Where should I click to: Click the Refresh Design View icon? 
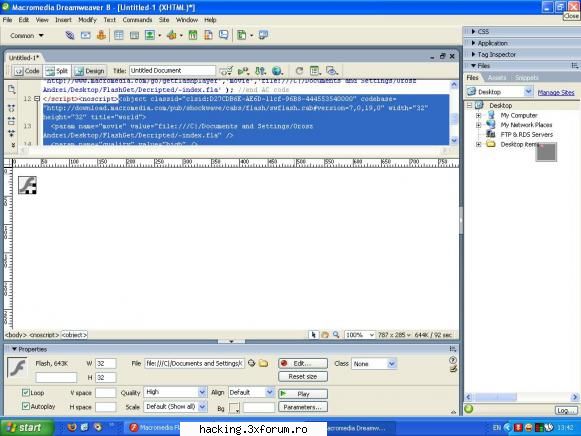[299, 71]
